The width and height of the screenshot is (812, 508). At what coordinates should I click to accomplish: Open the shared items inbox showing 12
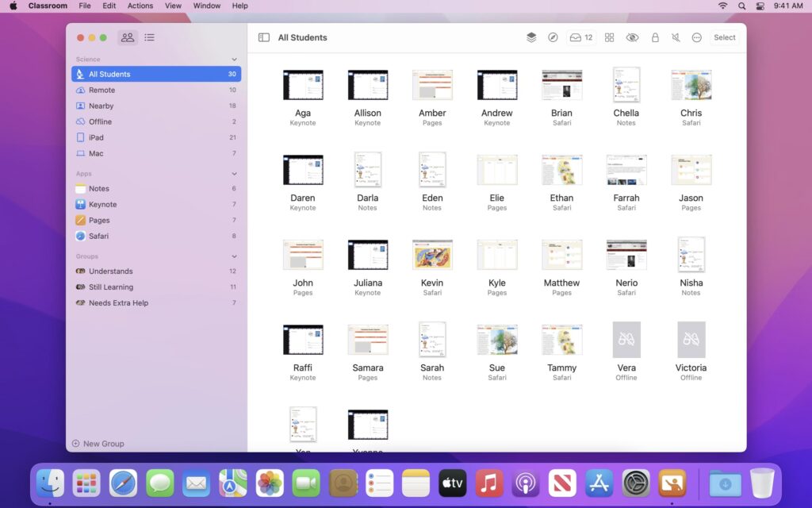click(x=581, y=37)
